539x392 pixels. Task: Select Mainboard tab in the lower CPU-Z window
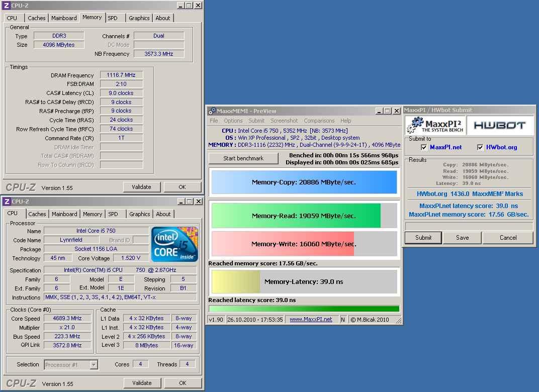pyautogui.click(x=65, y=214)
